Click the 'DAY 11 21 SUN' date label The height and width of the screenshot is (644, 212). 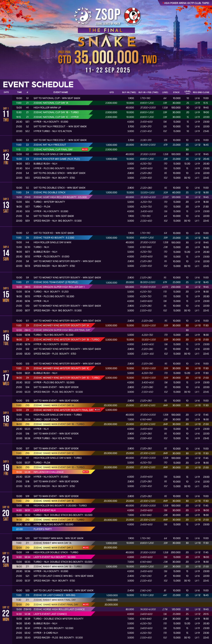(6, 559)
